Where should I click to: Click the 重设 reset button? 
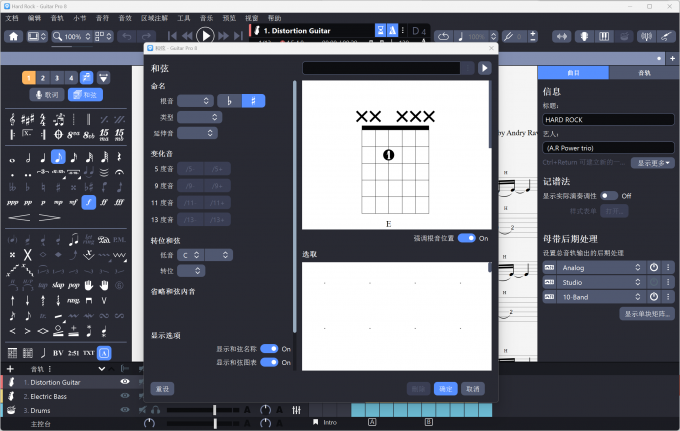tap(162, 388)
